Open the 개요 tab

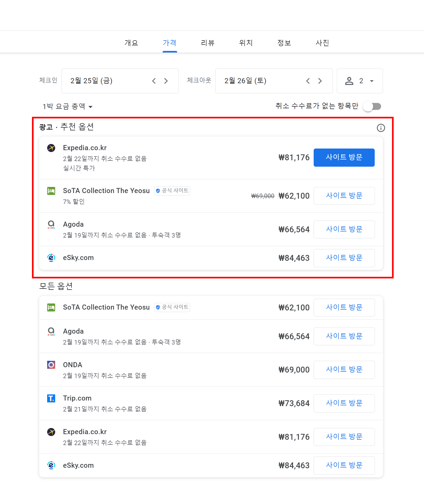click(131, 43)
